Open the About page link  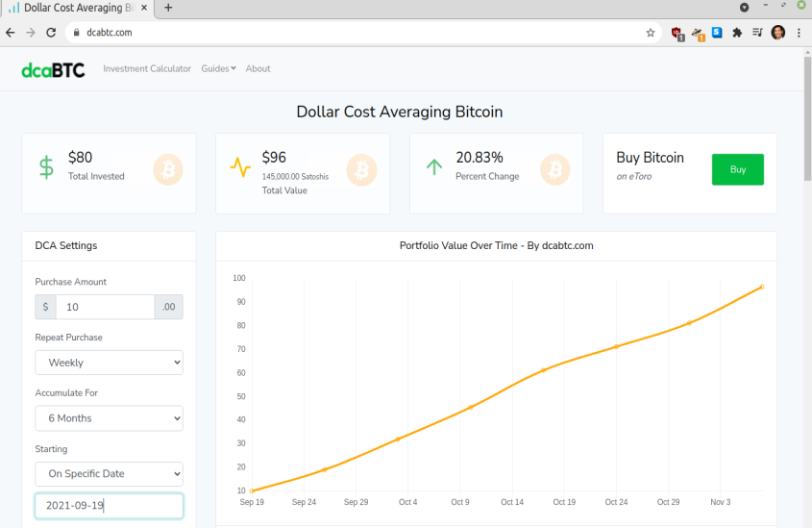pos(258,68)
